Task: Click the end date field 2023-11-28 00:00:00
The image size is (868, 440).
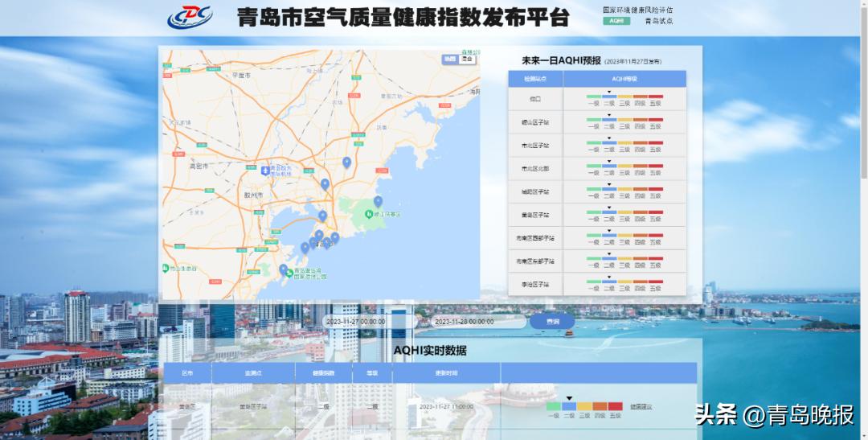Action: (477, 322)
